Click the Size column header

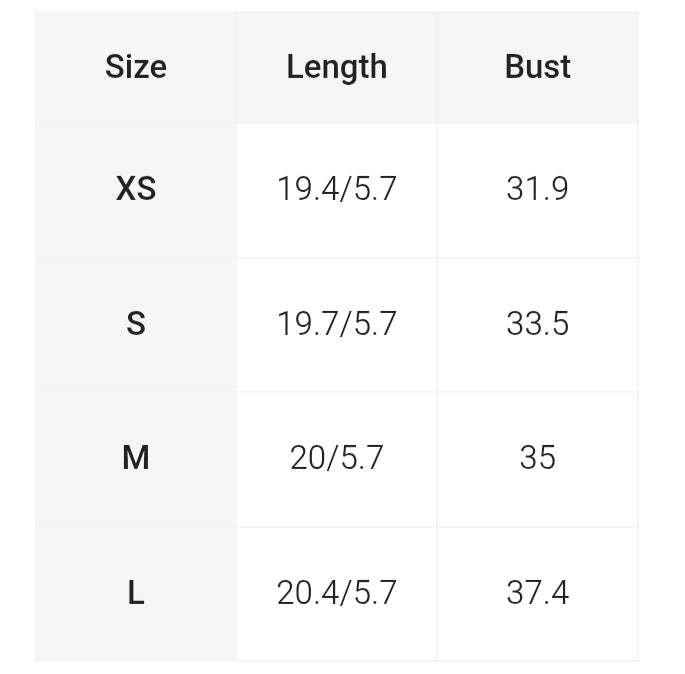tap(136, 67)
